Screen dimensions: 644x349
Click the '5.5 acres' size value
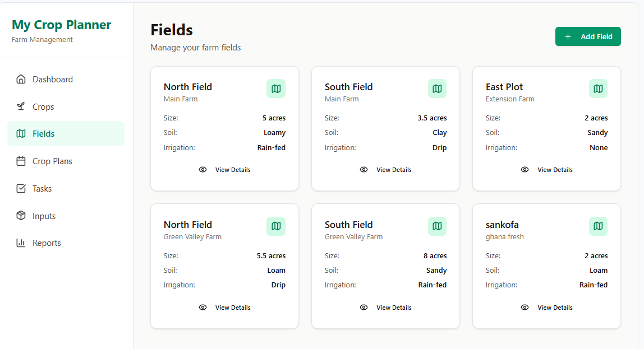pyautogui.click(x=271, y=256)
